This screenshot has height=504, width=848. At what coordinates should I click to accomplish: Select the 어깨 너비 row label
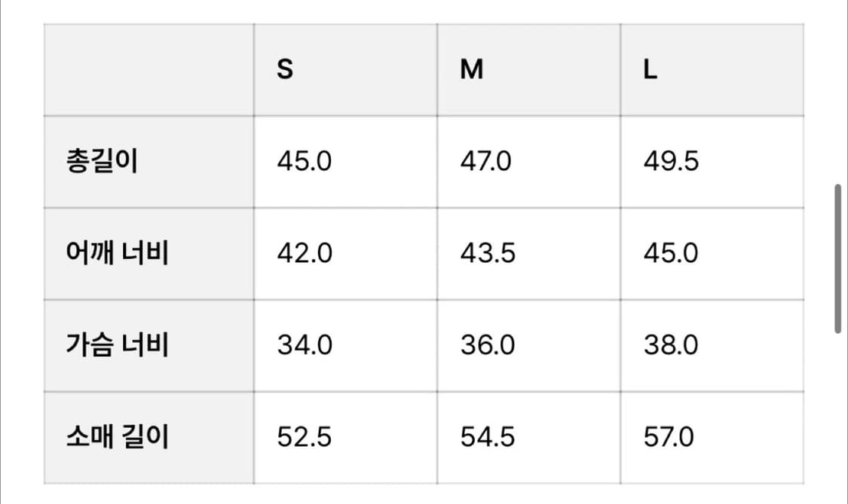pos(117,254)
